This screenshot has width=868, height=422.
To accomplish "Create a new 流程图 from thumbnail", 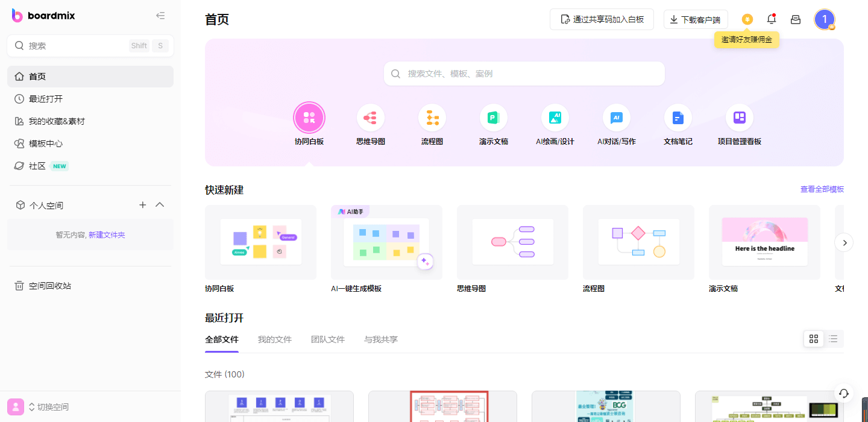I will click(638, 242).
